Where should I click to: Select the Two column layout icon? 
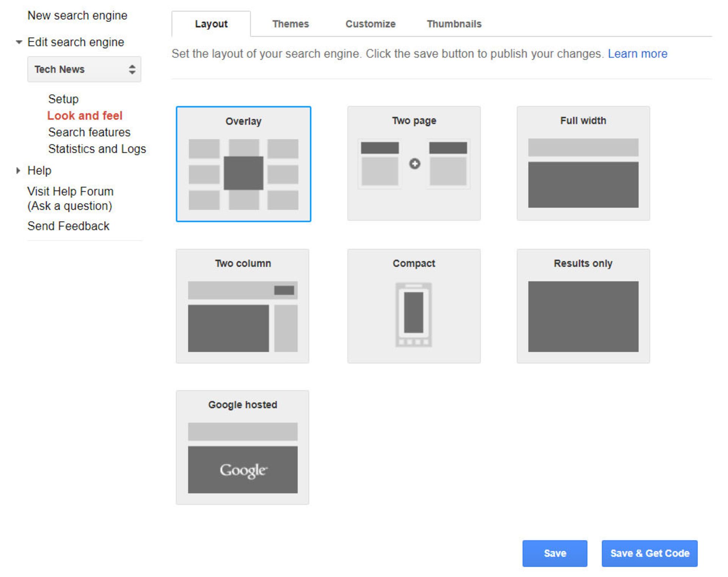coord(242,316)
